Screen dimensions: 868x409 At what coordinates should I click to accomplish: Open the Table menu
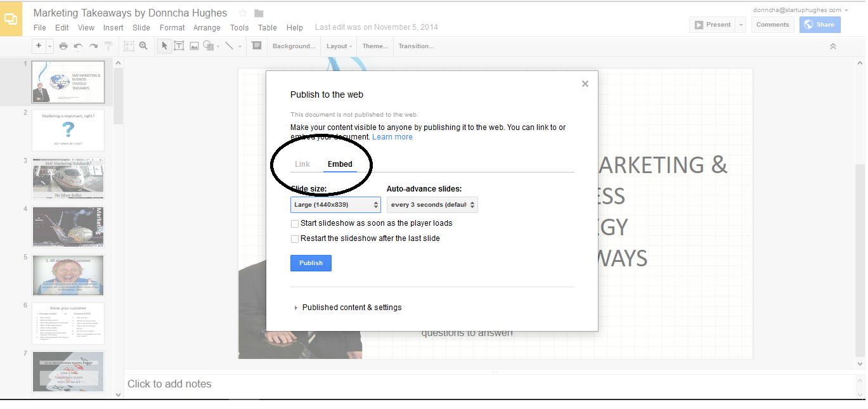tap(268, 28)
